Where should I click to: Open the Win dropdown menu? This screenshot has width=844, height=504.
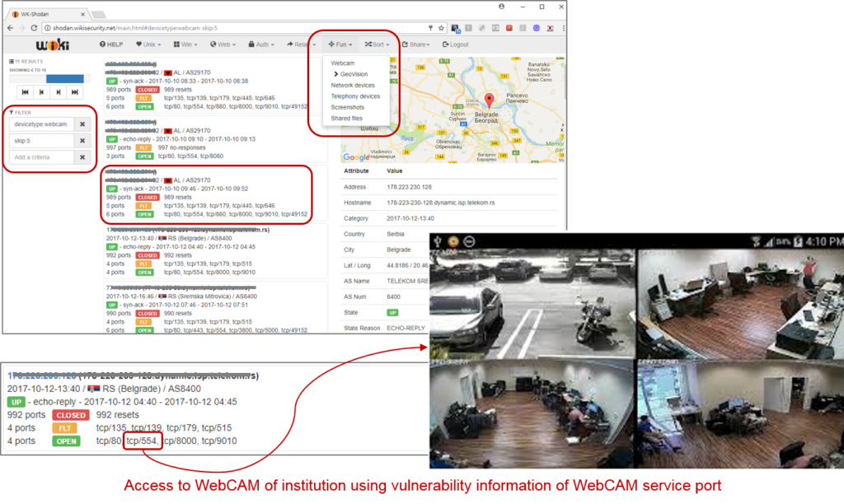point(186,44)
